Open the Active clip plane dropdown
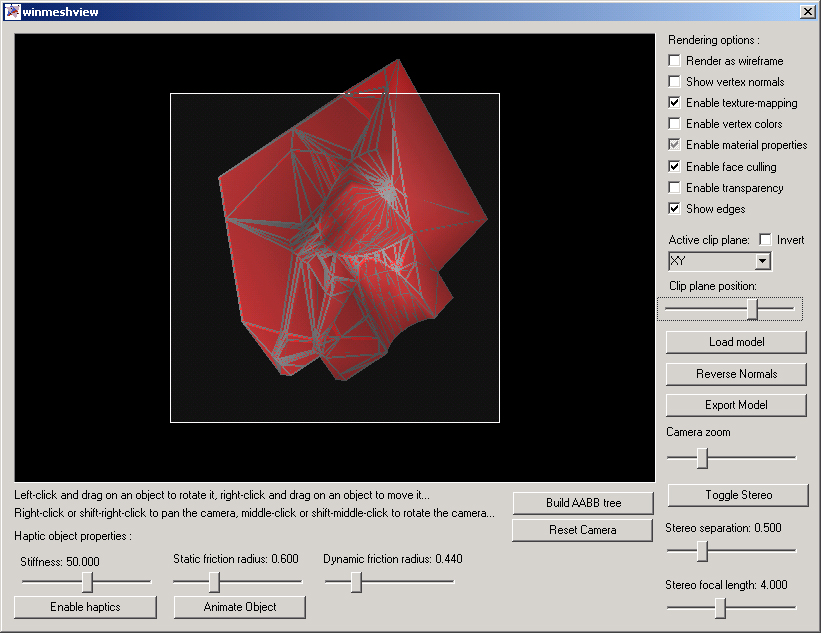 [x=762, y=261]
